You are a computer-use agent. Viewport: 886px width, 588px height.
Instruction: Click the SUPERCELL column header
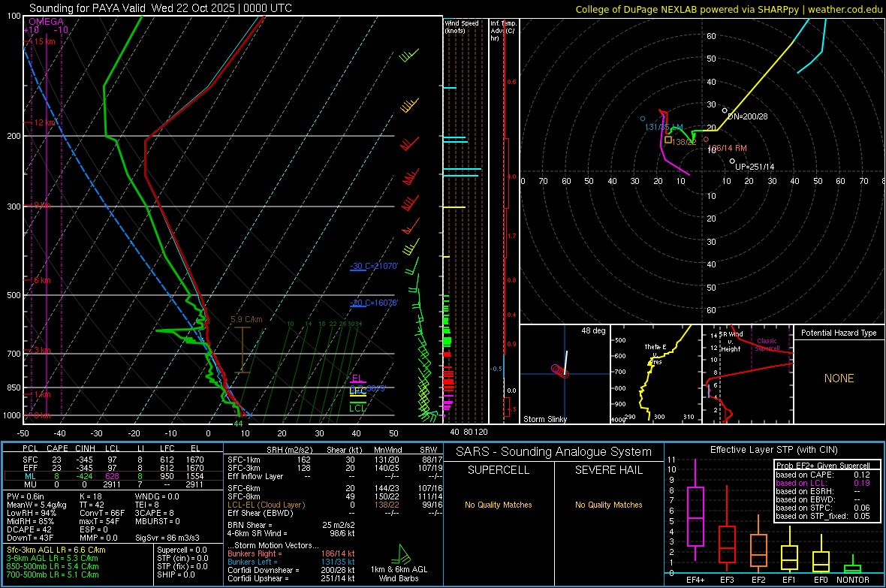(499, 470)
